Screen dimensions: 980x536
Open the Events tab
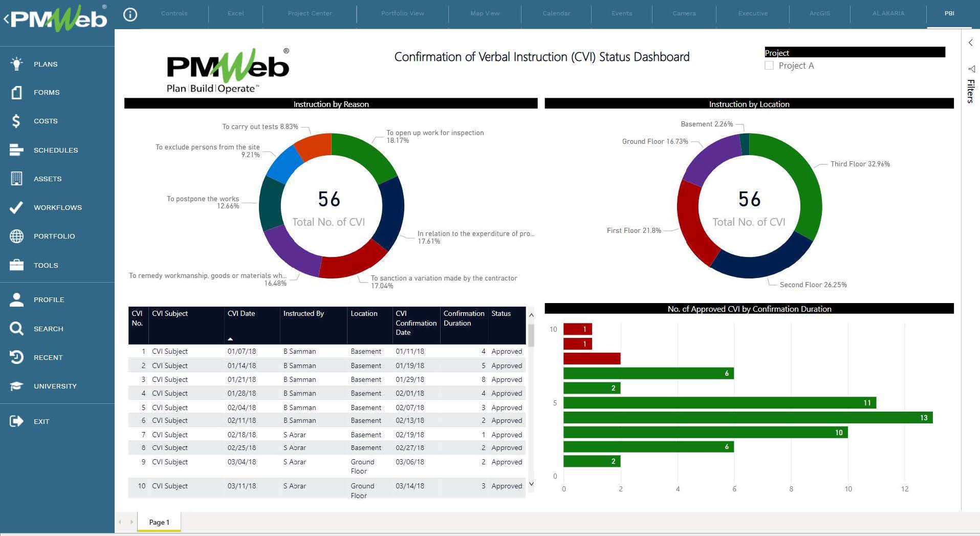(x=622, y=13)
